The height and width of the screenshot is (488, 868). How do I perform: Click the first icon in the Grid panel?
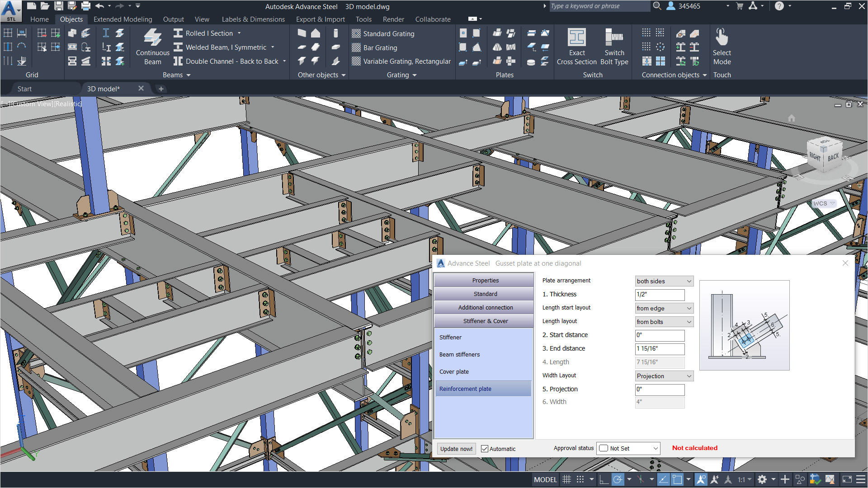click(8, 33)
